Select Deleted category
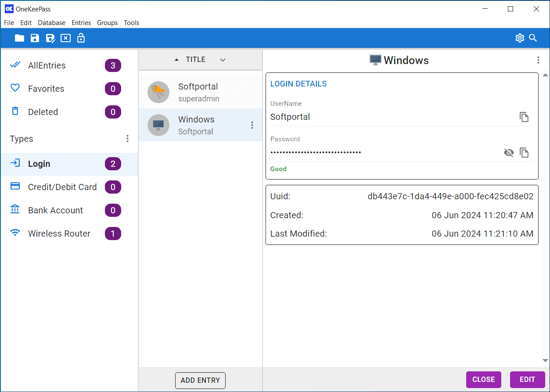Screen dimensions: 550x392 (69, 112)
